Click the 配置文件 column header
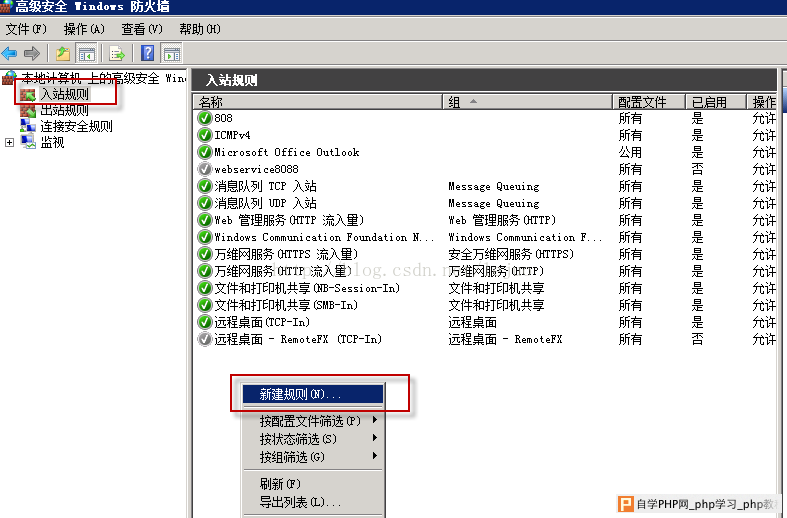The image size is (787, 518). pyautogui.click(x=648, y=102)
